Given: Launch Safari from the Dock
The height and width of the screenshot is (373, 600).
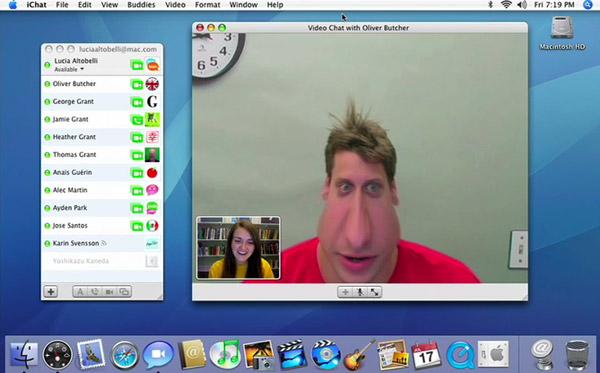Looking at the screenshot, I should (x=125, y=355).
